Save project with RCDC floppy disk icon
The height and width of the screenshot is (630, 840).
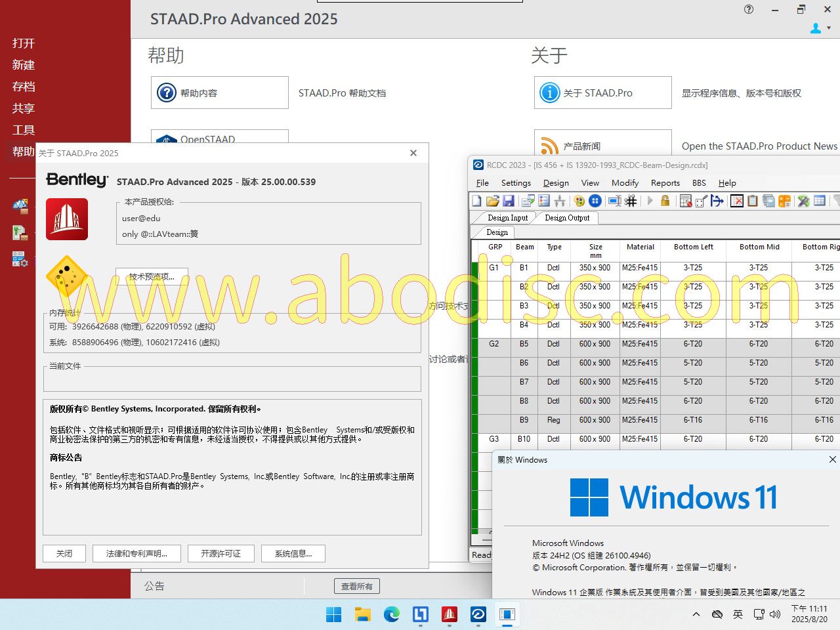click(x=509, y=201)
